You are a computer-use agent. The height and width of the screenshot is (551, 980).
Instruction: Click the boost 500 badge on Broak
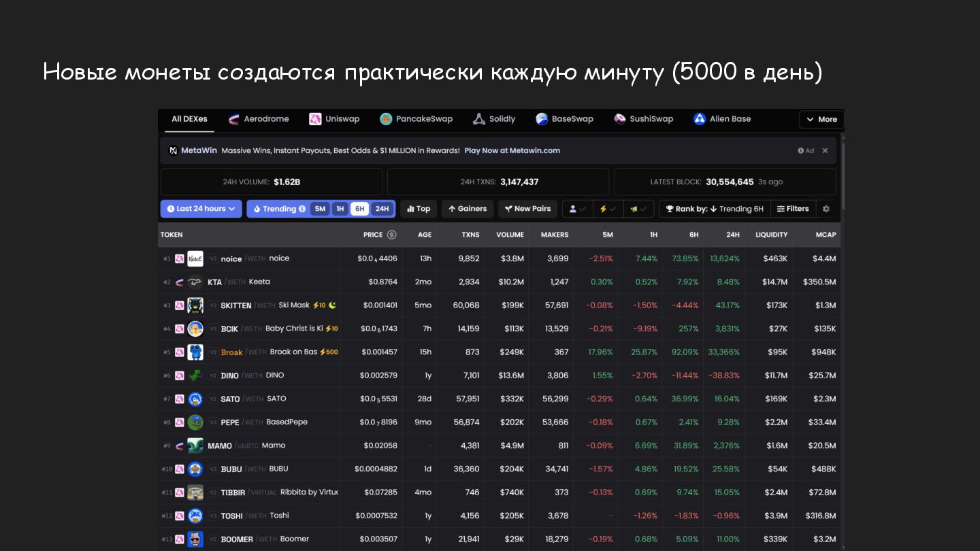pyautogui.click(x=328, y=352)
